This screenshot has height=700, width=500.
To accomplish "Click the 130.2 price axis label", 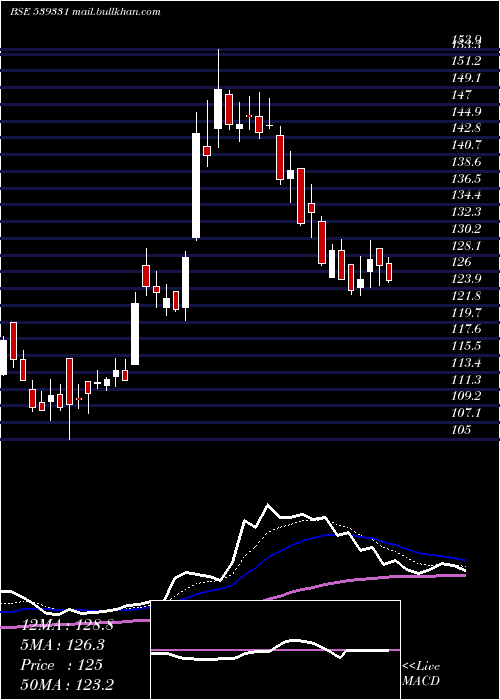I will [x=467, y=229].
